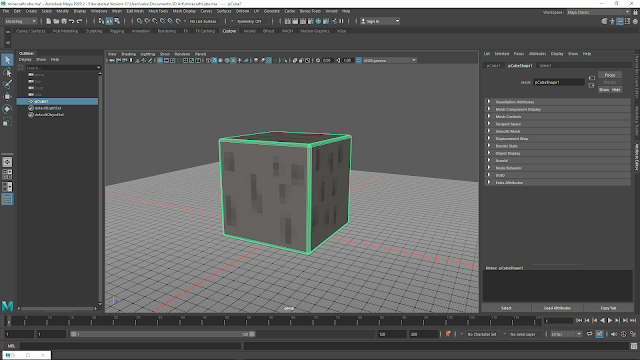
Task: Click the time range slider bar
Action: pyautogui.click(x=163, y=334)
